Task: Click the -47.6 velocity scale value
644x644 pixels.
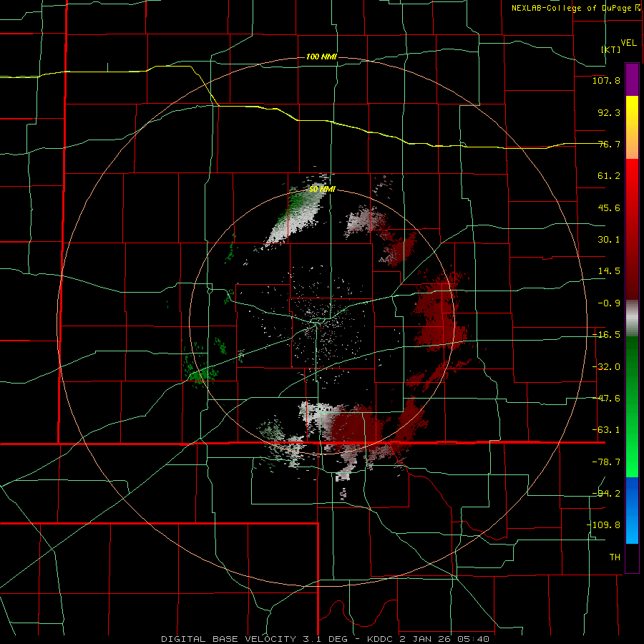Action: [606, 399]
